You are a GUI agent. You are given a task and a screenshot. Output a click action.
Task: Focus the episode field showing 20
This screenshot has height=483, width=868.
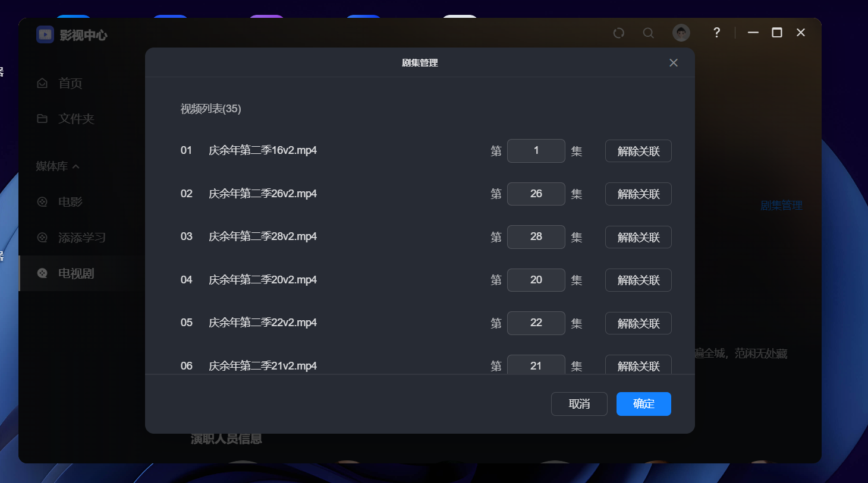coord(536,280)
